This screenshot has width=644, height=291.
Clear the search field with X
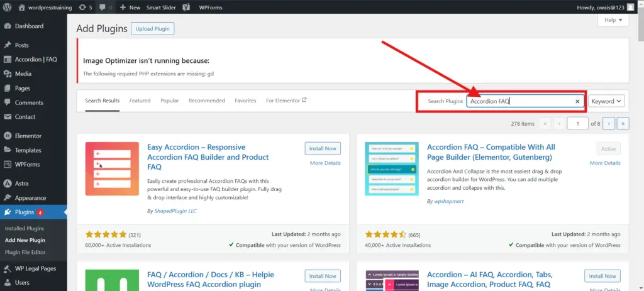point(577,101)
